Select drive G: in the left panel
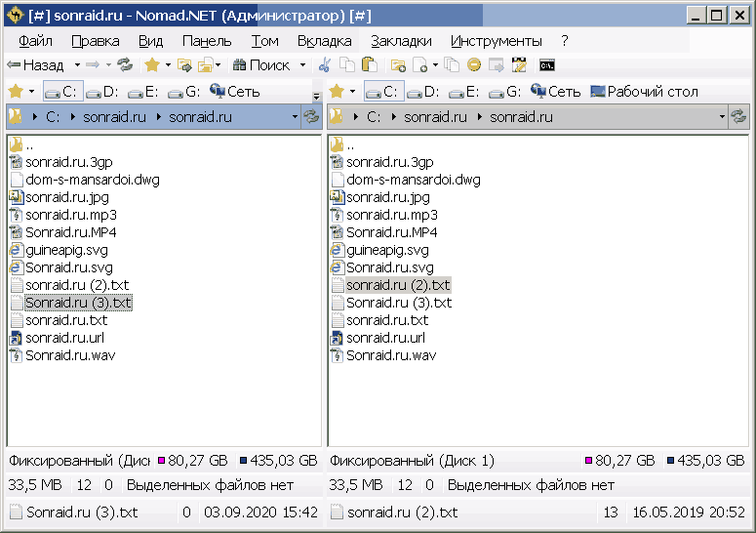 pyautogui.click(x=184, y=91)
